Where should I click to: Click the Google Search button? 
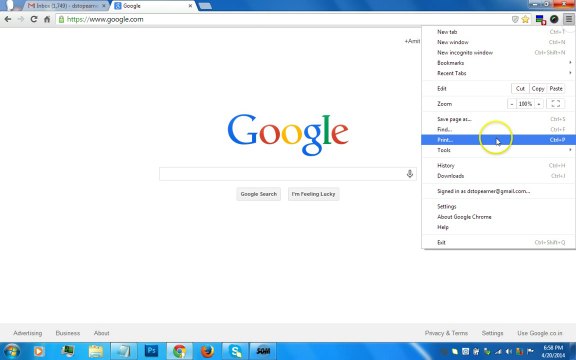(x=259, y=194)
